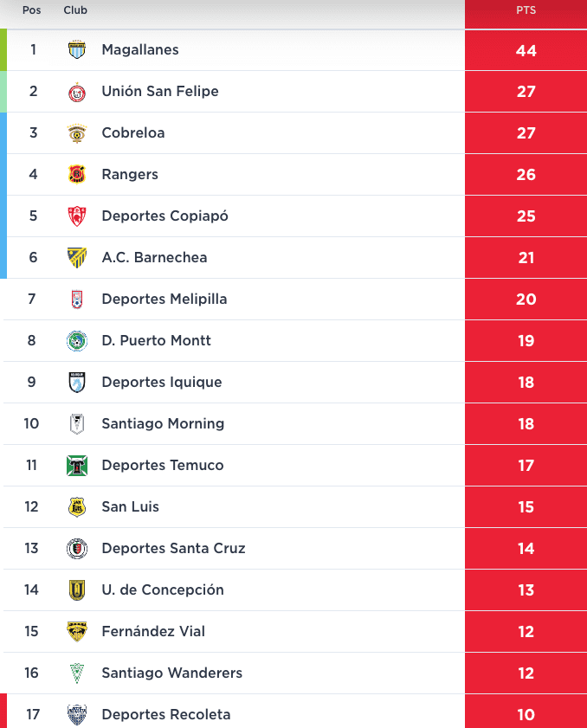Image resolution: width=587 pixels, height=728 pixels.
Task: Select the Deportes Copiapó crest icon
Action: (77, 216)
